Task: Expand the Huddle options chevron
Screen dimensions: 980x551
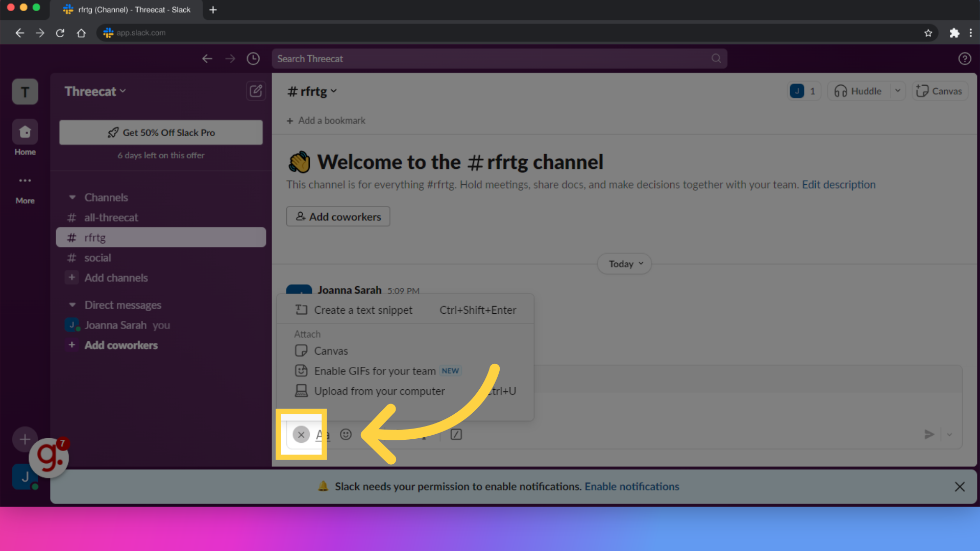Action: click(x=897, y=91)
